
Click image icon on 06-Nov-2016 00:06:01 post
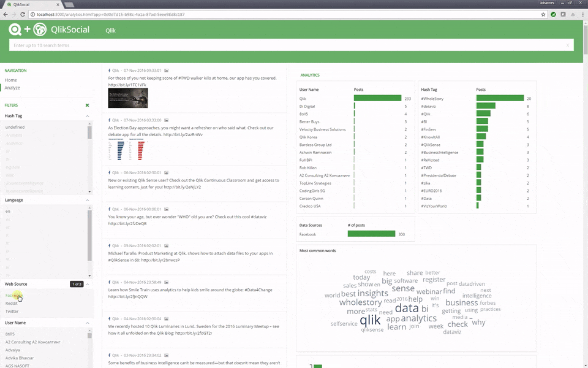tap(166, 209)
